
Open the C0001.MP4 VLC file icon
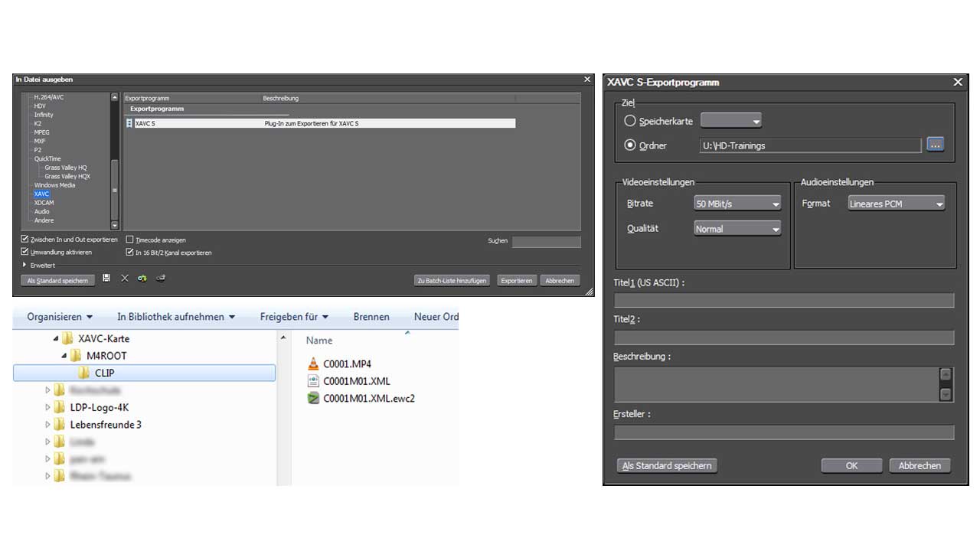pos(312,364)
